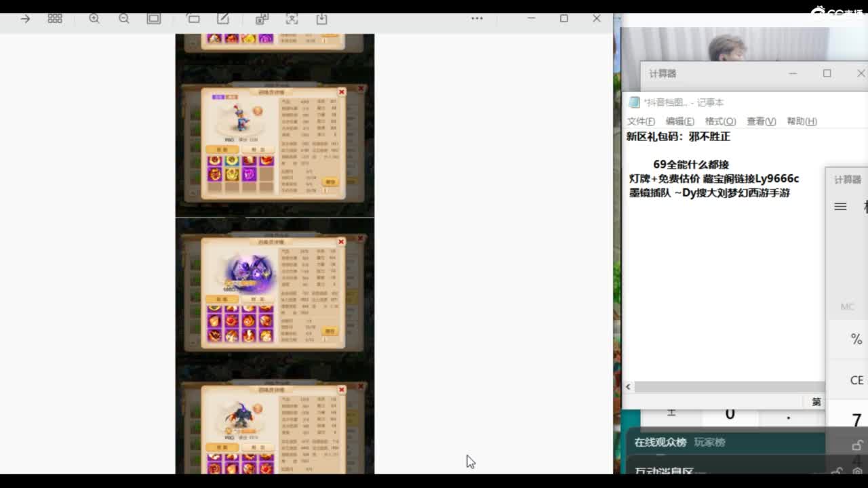This screenshot has height=488, width=868.
Task: Click the Notepad app icon in title bar
Action: click(x=634, y=102)
